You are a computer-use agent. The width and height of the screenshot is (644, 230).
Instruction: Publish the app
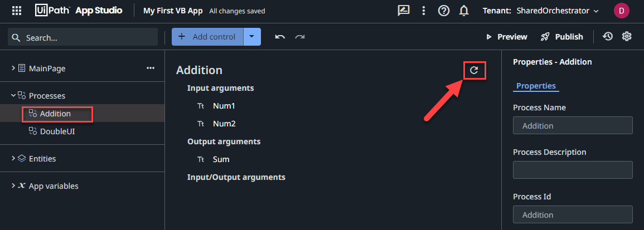[x=562, y=37]
